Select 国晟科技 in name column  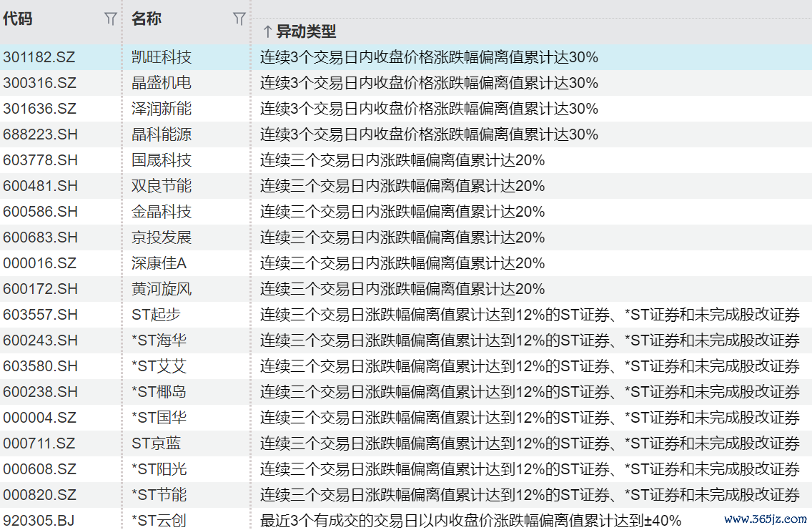coord(162,160)
